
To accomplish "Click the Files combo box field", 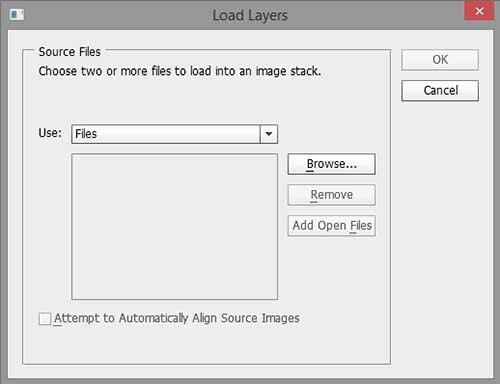I will point(174,134).
